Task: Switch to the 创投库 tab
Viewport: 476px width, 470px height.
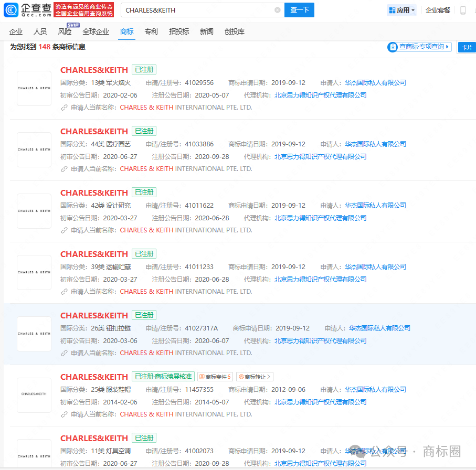Action: 235,31
